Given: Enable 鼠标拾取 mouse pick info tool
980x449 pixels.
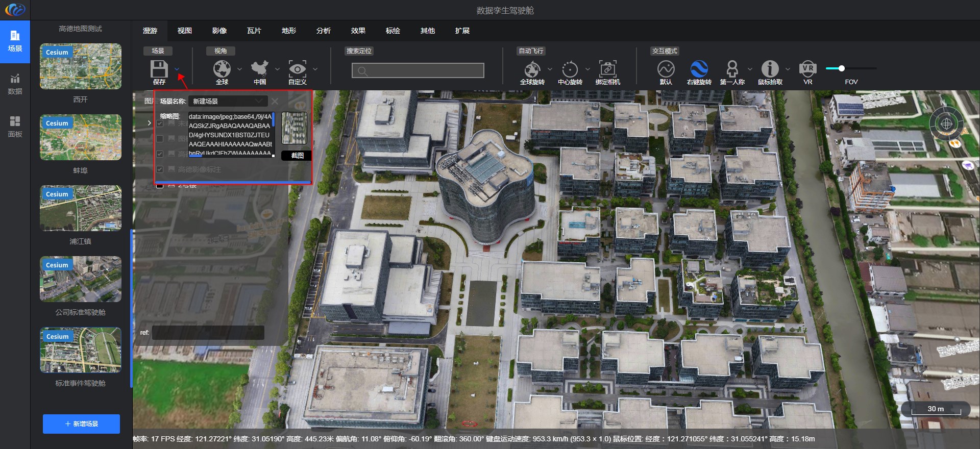Looking at the screenshot, I should coord(770,69).
